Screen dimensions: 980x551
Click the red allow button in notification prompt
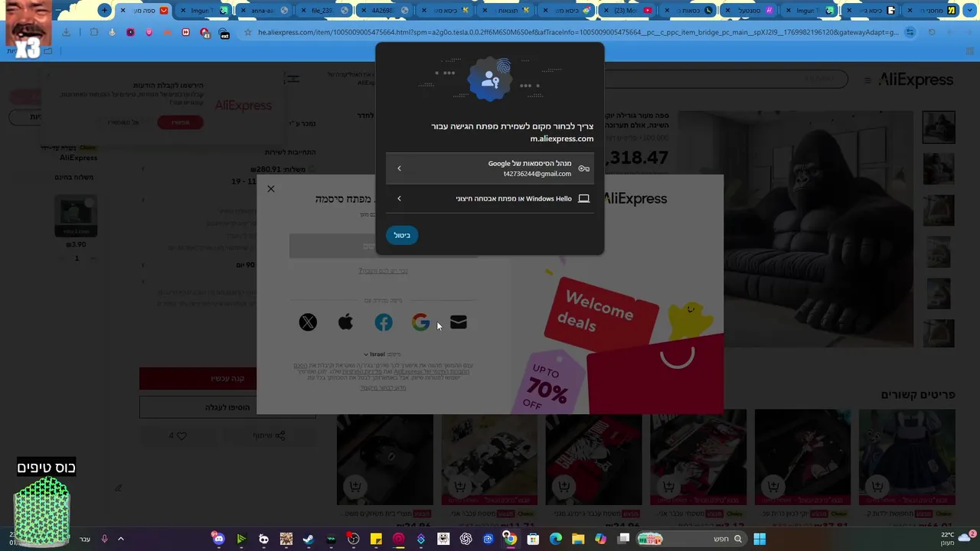pyautogui.click(x=180, y=122)
